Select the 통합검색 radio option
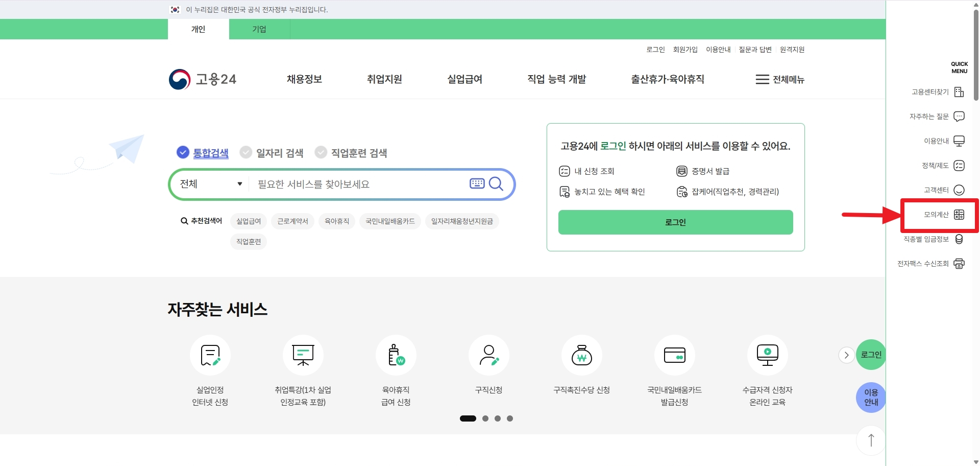980x466 pixels. click(203, 153)
